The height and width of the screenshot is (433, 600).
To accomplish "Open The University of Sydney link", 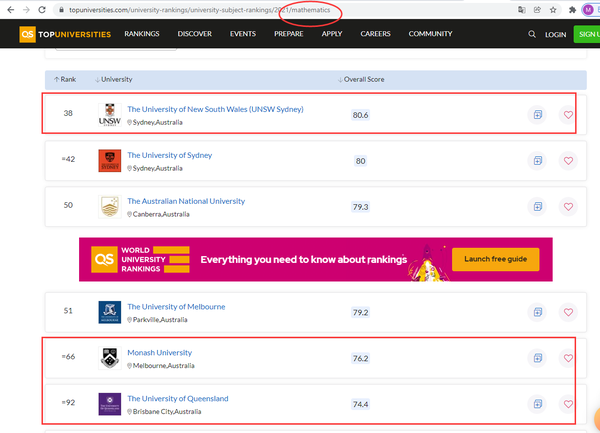I will pos(170,155).
